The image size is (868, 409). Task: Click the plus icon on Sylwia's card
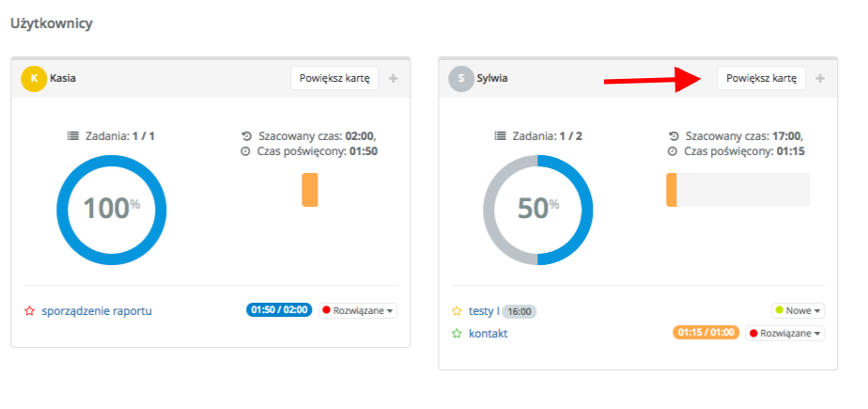click(x=820, y=78)
